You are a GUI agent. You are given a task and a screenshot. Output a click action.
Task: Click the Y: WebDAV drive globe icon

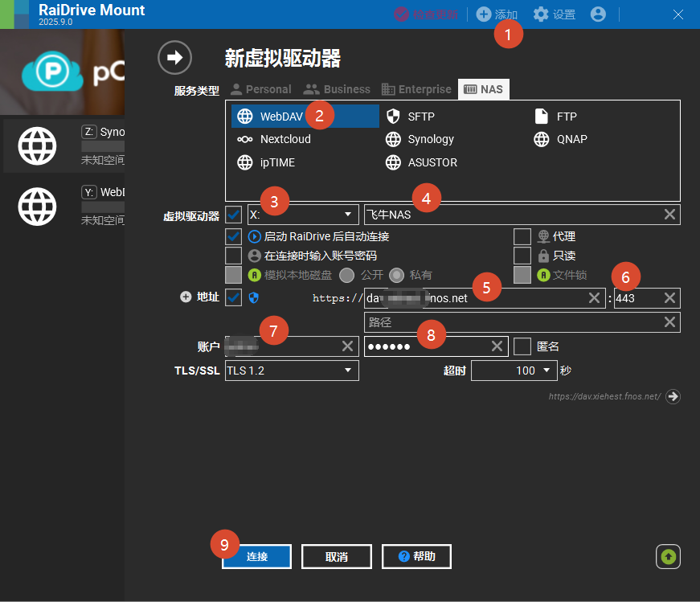[37, 207]
